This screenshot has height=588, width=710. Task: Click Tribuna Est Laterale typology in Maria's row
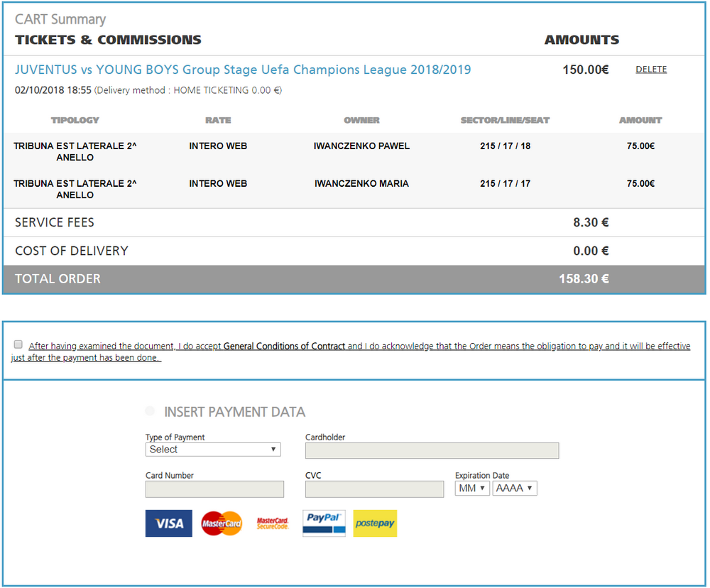(75, 190)
